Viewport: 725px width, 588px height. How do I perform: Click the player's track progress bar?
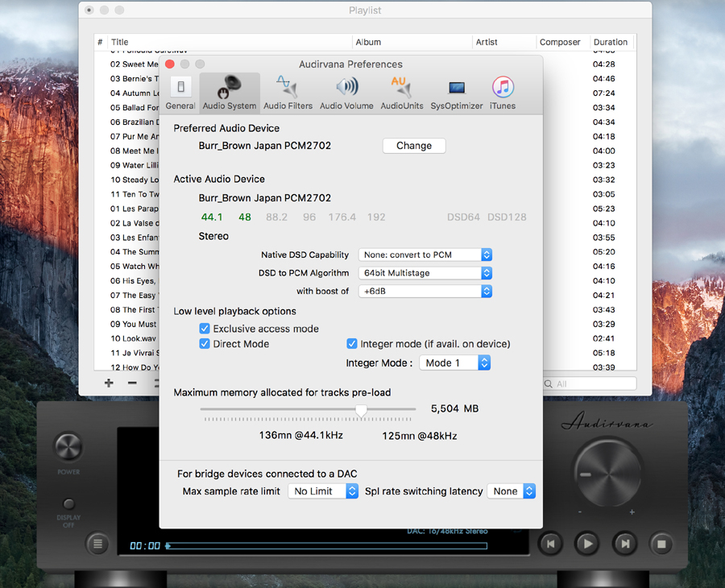click(326, 546)
